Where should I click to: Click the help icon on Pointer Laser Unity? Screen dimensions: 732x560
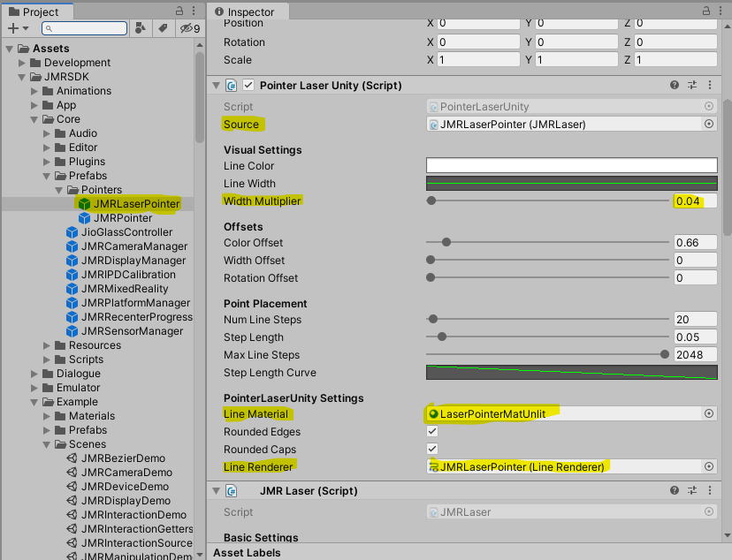click(x=674, y=85)
